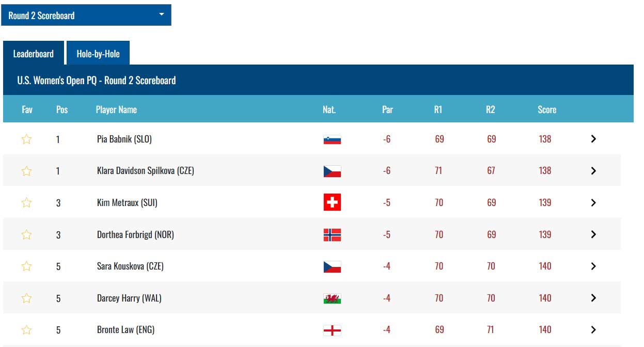Favorite Pia Babnik with the star
Image resolution: width=644 pixels, height=347 pixels.
(26, 139)
